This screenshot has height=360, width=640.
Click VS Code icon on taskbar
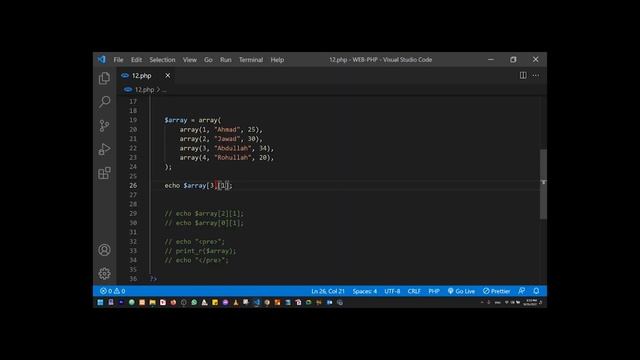[x=256, y=302]
